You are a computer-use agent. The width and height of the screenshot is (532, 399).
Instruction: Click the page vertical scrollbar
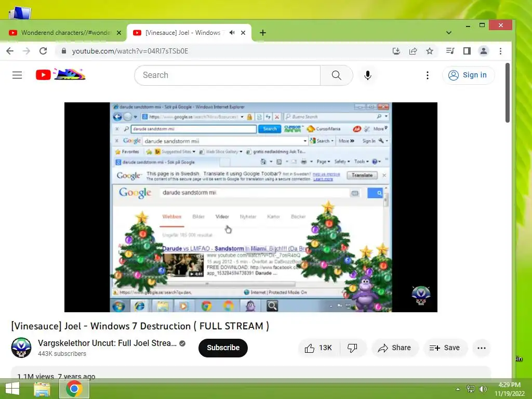[507, 92]
